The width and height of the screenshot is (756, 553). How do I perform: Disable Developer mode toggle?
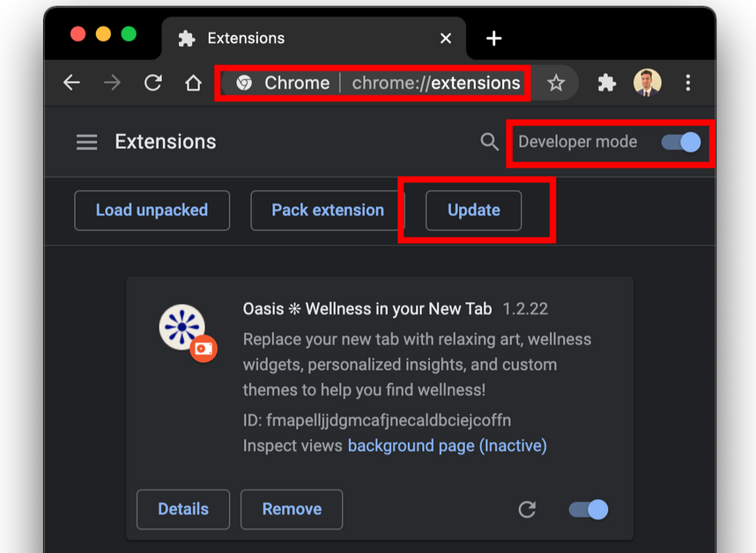tap(681, 142)
